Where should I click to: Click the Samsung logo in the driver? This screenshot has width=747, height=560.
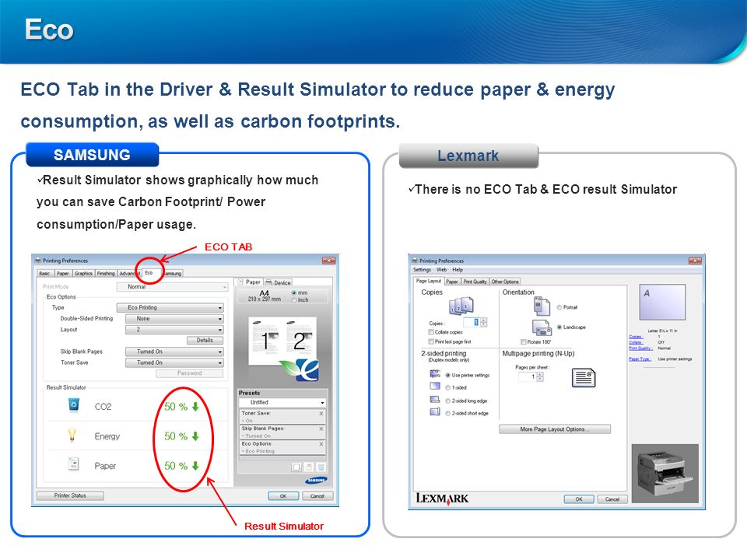click(317, 481)
